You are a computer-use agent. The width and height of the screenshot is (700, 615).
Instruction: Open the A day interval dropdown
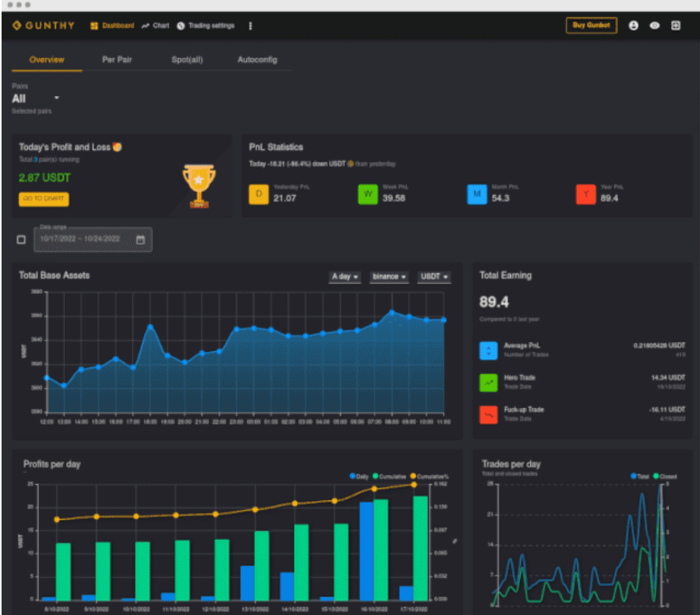[344, 277]
